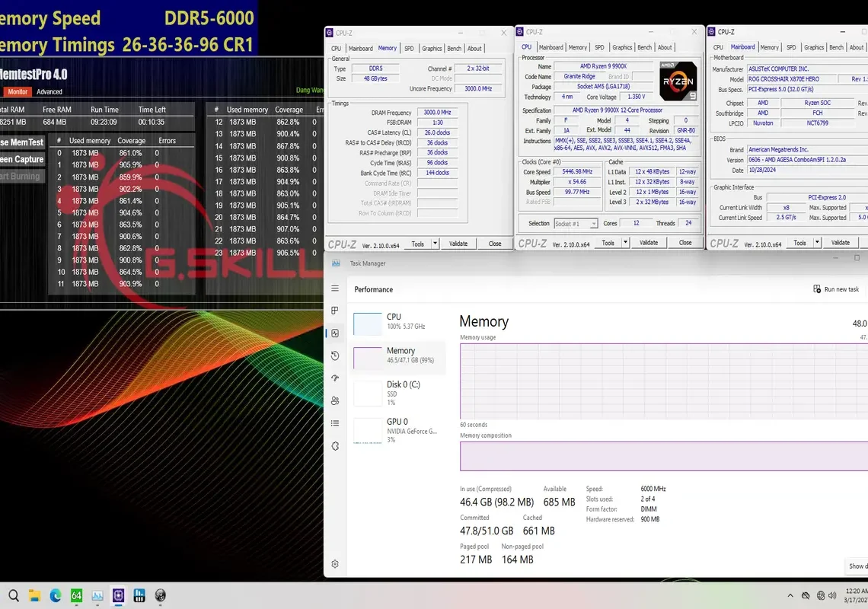Open Bench tab in CPU tab CPU-Z window

pyautogui.click(x=644, y=48)
